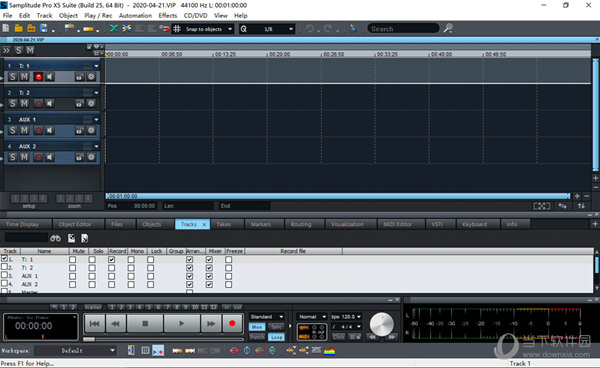Expand AUX 1 track header dropdown arrow
This screenshot has width=600, height=368.
pyautogui.click(x=96, y=119)
